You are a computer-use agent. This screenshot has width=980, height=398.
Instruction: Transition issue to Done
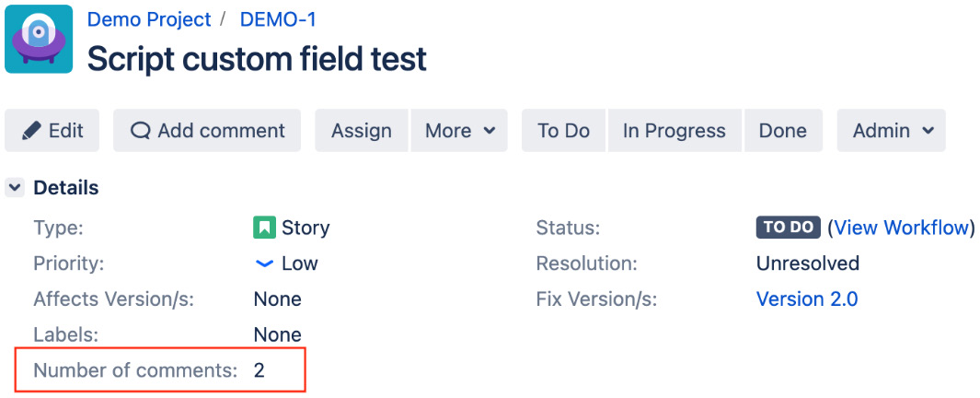[783, 131]
